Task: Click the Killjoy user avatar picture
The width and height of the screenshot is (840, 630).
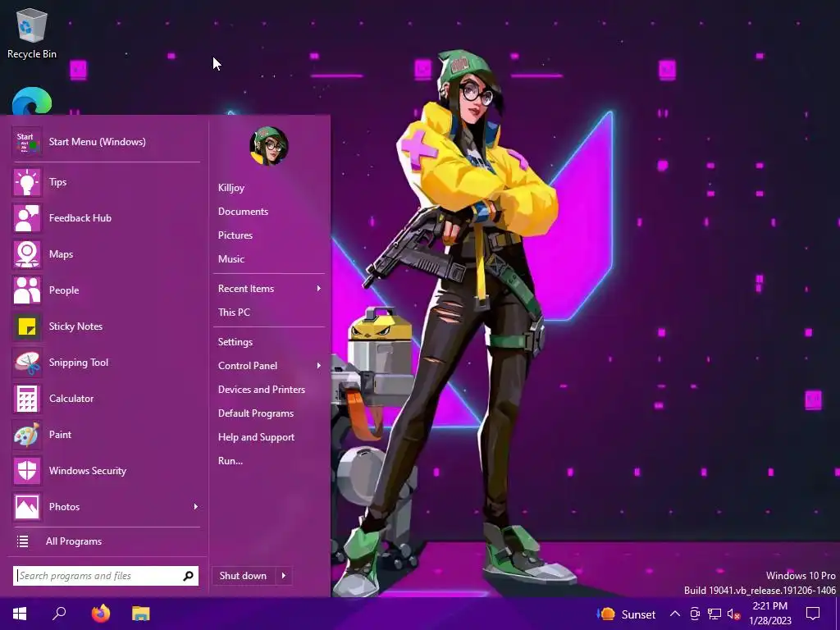Action: point(269,146)
